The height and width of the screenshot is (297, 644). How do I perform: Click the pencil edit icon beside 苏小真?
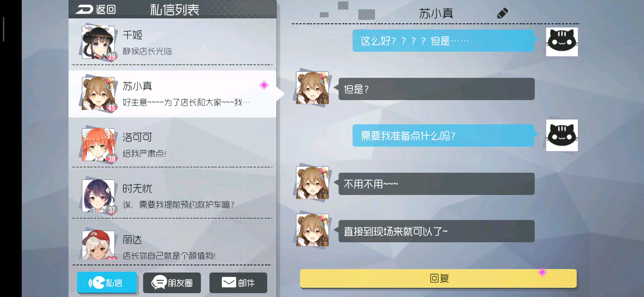(x=502, y=13)
